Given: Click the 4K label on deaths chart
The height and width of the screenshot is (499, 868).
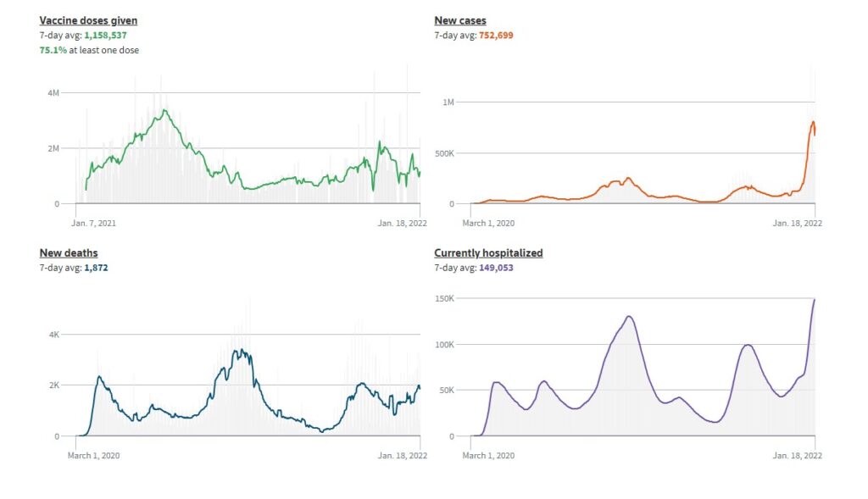Looking at the screenshot, I should click(x=53, y=335).
